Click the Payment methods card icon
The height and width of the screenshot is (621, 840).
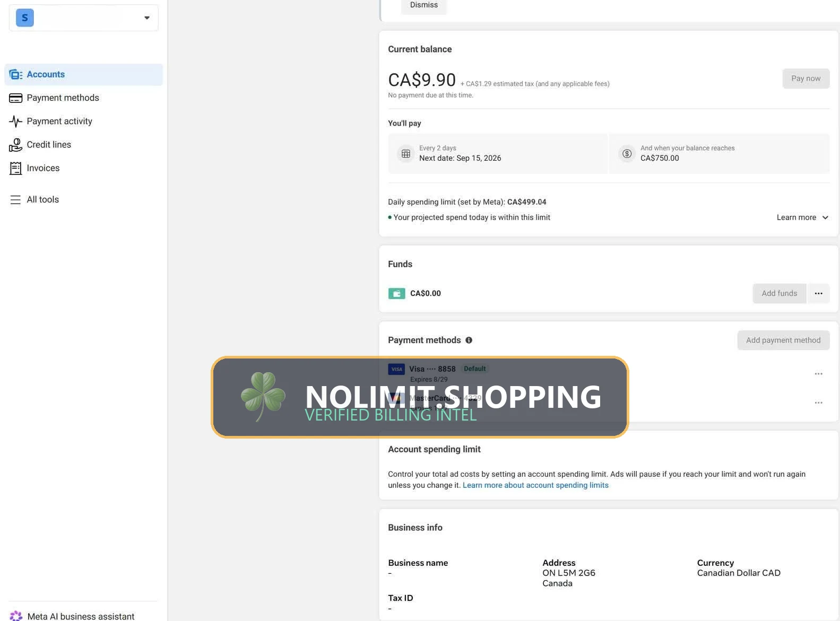tap(16, 98)
